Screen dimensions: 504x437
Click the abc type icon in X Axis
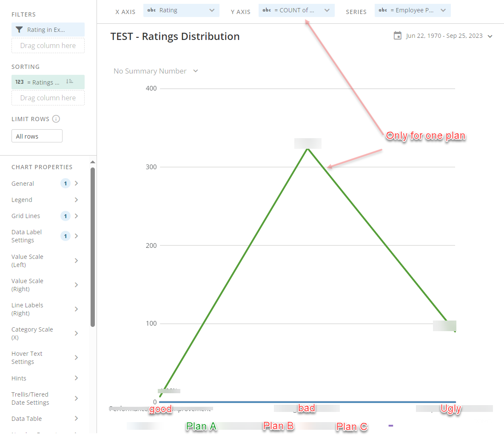(151, 10)
